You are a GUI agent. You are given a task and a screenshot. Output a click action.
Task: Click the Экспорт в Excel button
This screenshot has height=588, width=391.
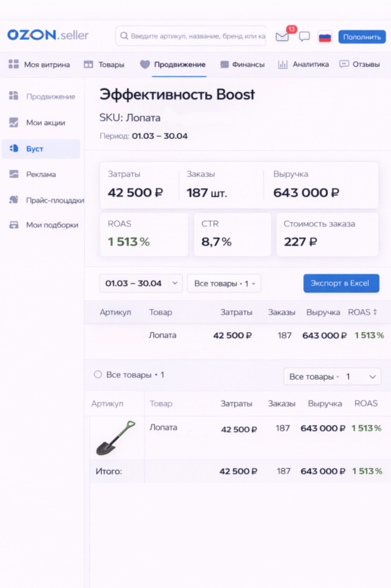pyautogui.click(x=341, y=283)
